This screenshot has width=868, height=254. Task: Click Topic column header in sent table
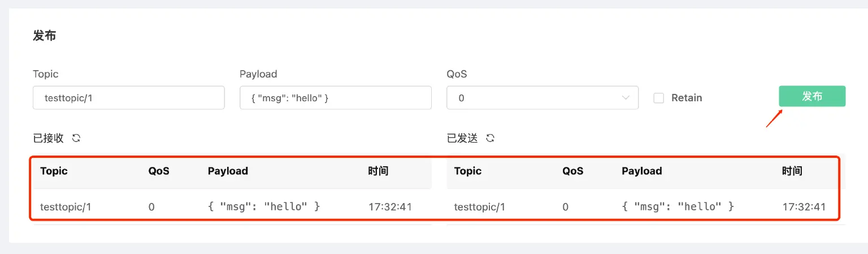tap(468, 171)
